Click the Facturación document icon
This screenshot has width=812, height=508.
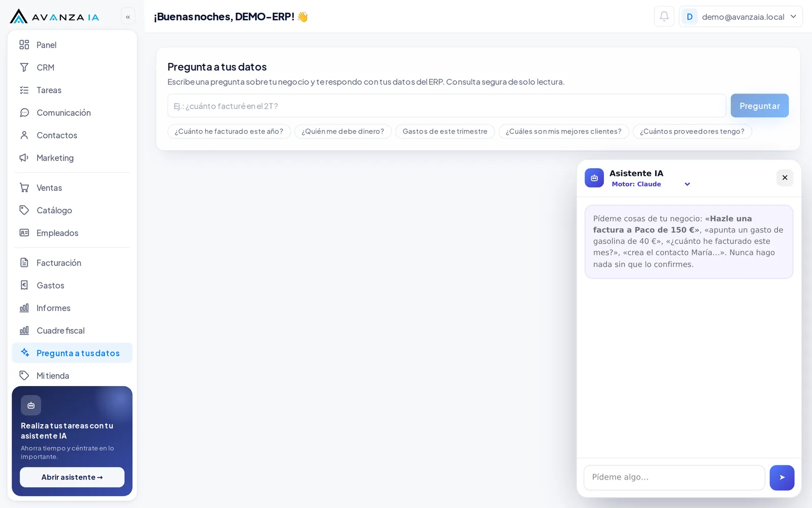point(24,263)
